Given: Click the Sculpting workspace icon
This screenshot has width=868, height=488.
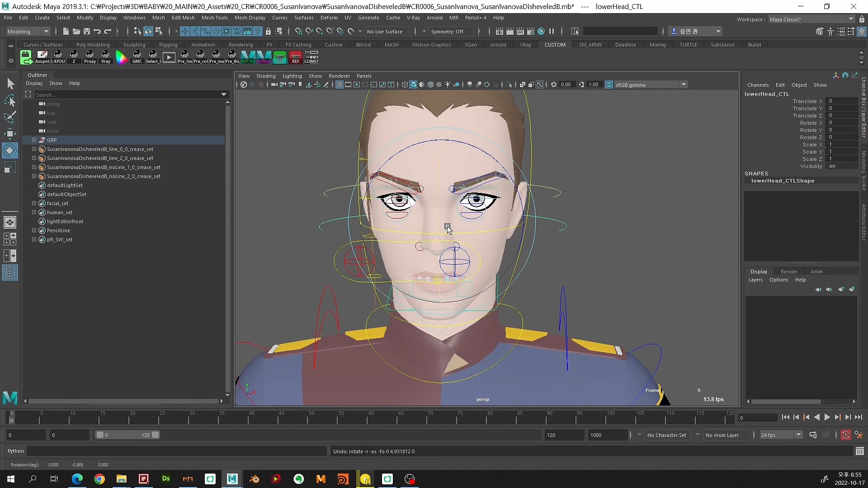Looking at the screenshot, I should click(134, 45).
